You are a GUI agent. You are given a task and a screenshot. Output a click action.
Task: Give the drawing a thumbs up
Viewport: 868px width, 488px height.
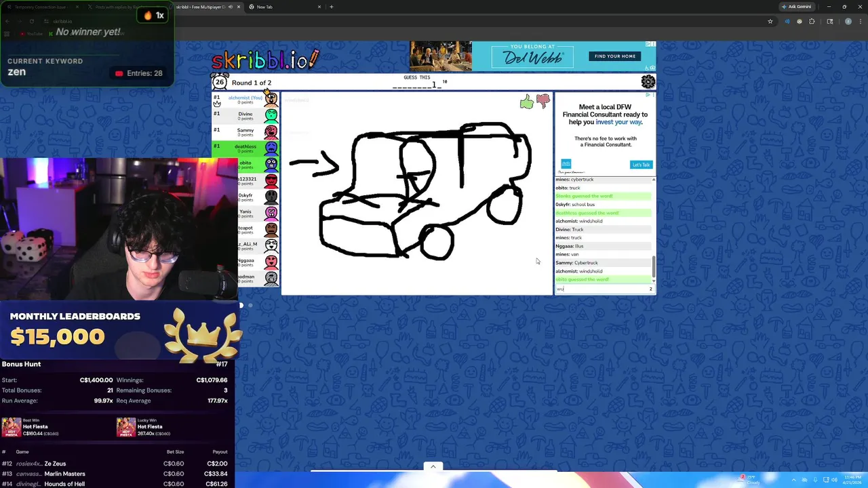click(527, 102)
